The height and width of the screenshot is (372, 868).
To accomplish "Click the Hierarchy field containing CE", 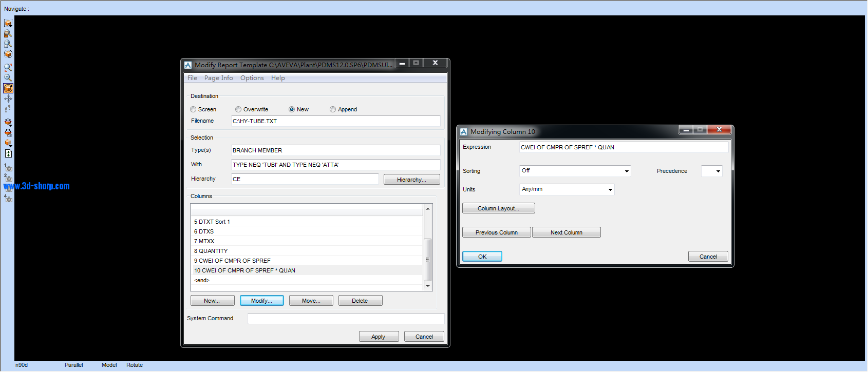I will (305, 179).
